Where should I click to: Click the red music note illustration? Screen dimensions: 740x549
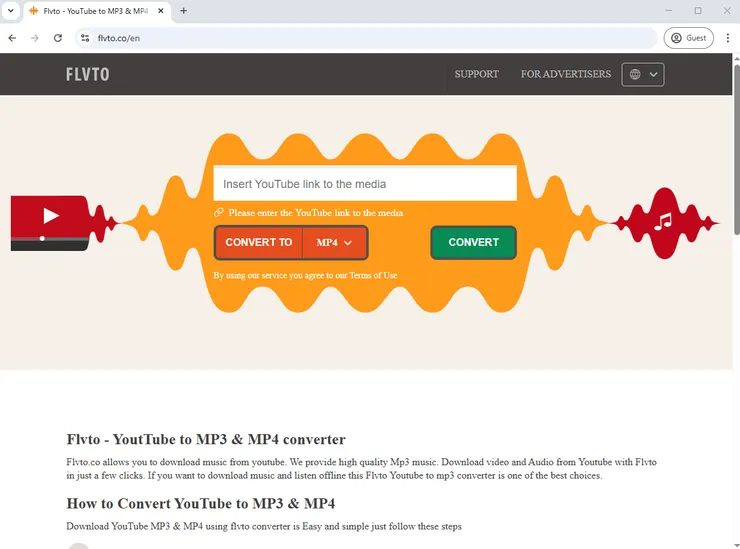tap(665, 223)
